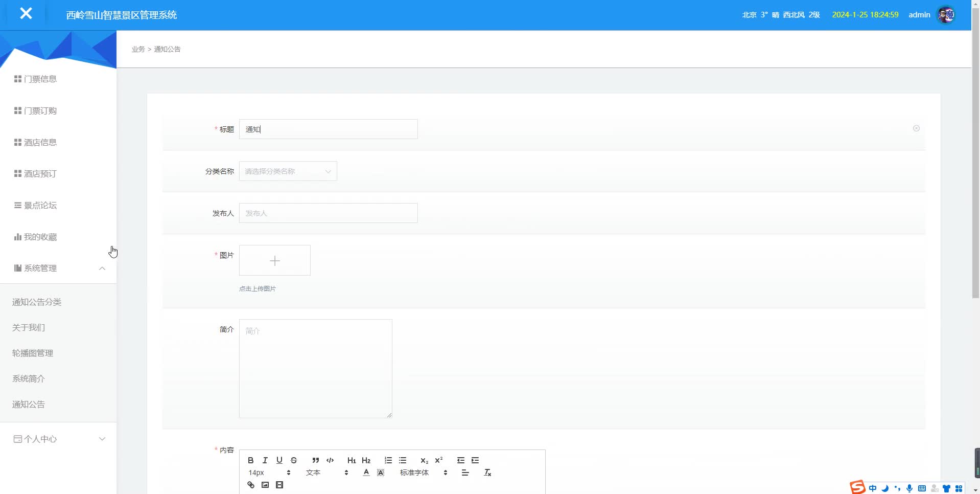Apply italic formatting in the editor
This screenshot has width=980, height=494.
(265, 460)
